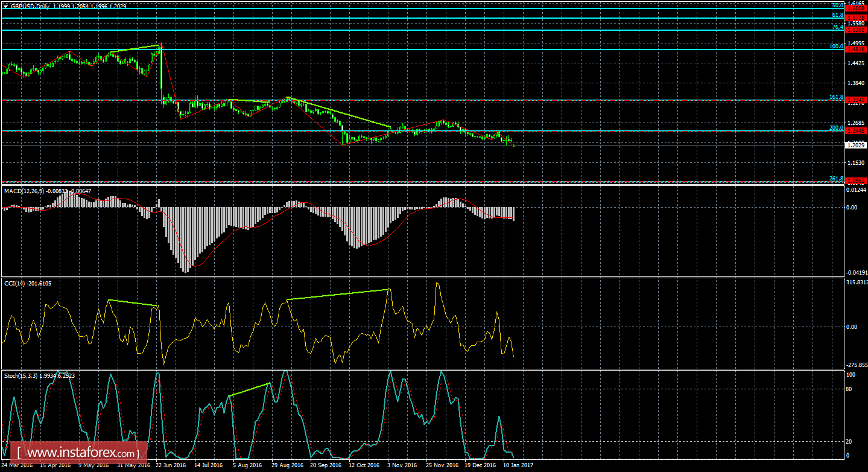Select the green divergence line on Stochastic August peaks
Image resolution: width=868 pixels, height=472 pixels.
(x=249, y=389)
